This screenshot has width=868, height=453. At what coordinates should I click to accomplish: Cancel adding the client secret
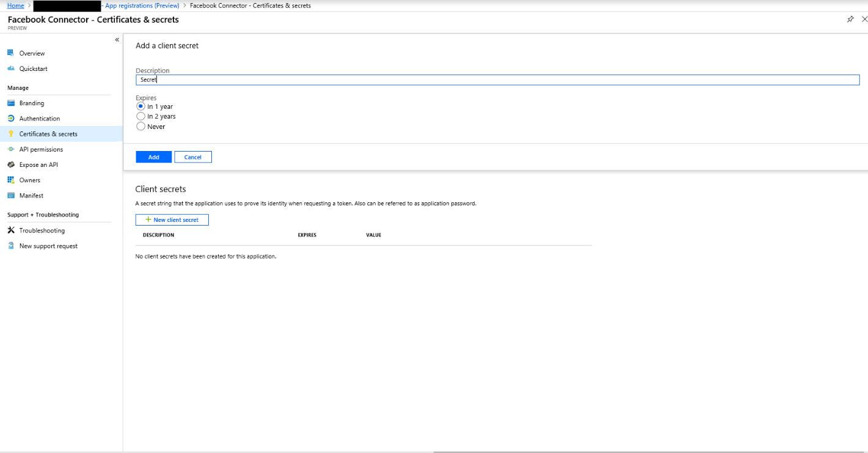[x=192, y=157]
